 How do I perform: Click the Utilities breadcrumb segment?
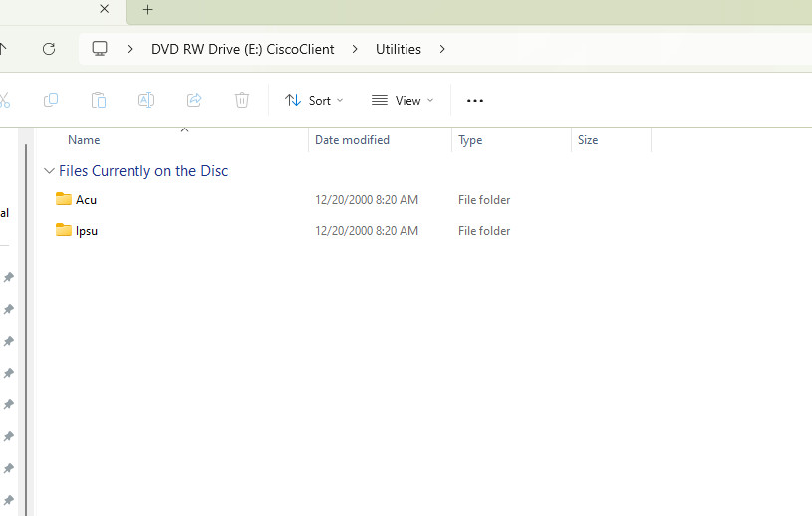click(399, 49)
